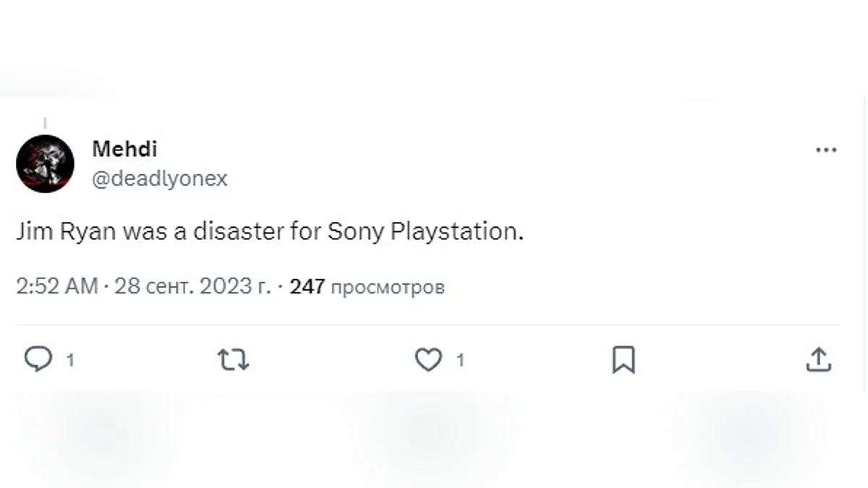
Task: Open the three-dot More options menu
Action: (x=825, y=150)
